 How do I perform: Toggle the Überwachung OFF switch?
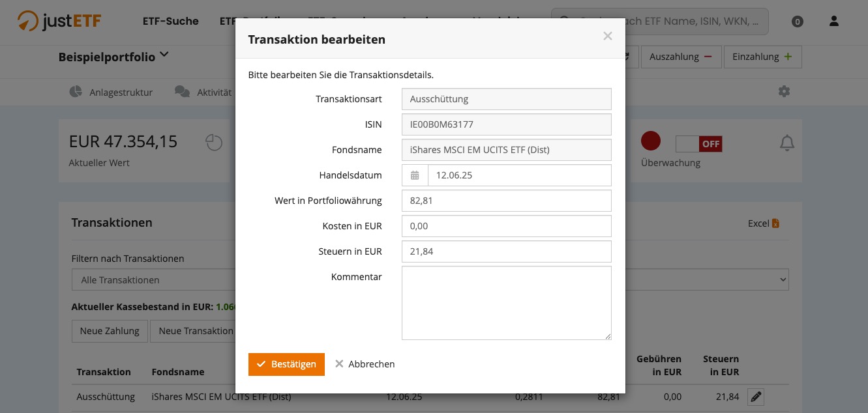pos(698,144)
